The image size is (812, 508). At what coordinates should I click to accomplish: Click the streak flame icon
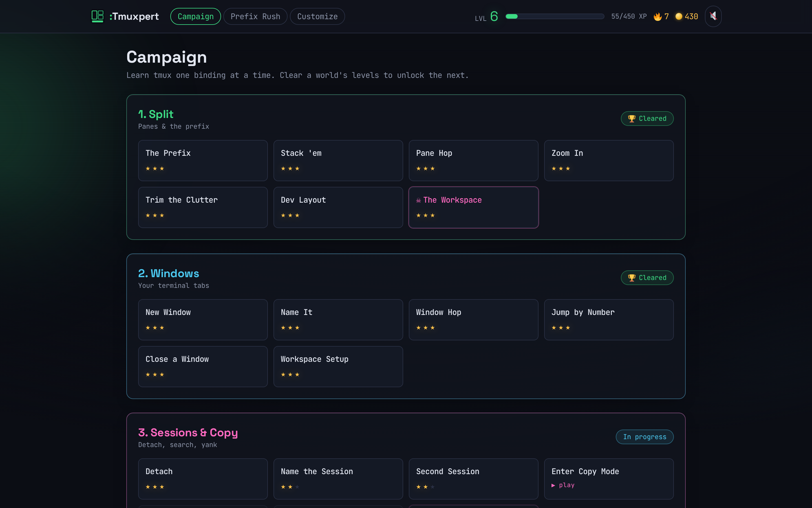pyautogui.click(x=657, y=16)
